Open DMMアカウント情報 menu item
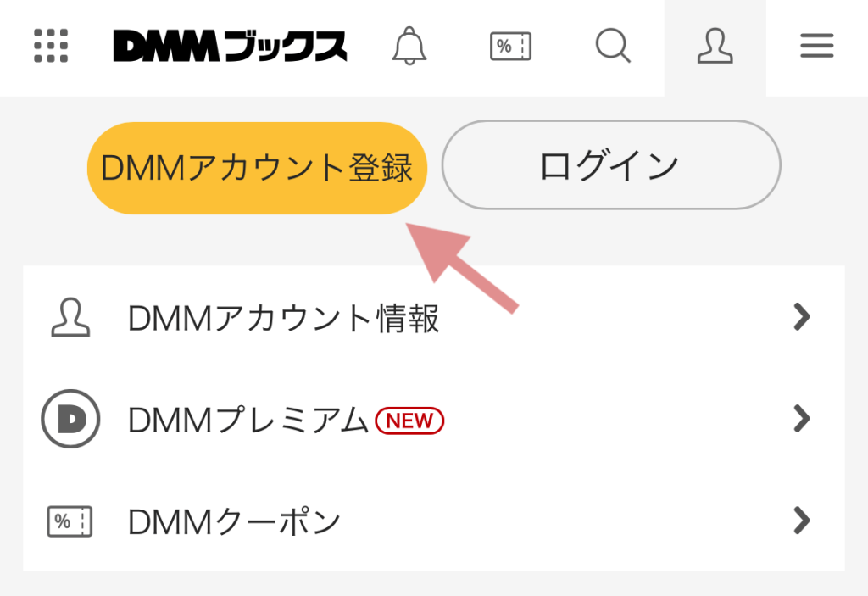The height and width of the screenshot is (596, 868). tap(434, 317)
